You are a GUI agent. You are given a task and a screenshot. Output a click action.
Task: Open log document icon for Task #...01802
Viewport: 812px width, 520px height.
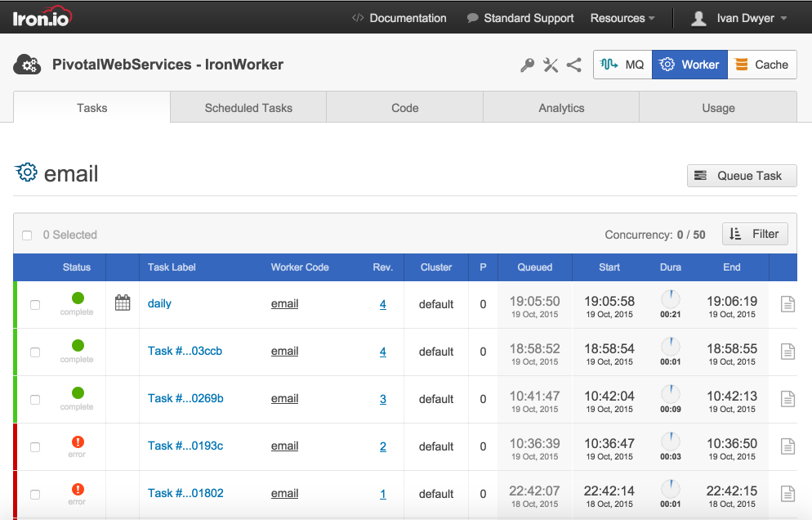[787, 494]
